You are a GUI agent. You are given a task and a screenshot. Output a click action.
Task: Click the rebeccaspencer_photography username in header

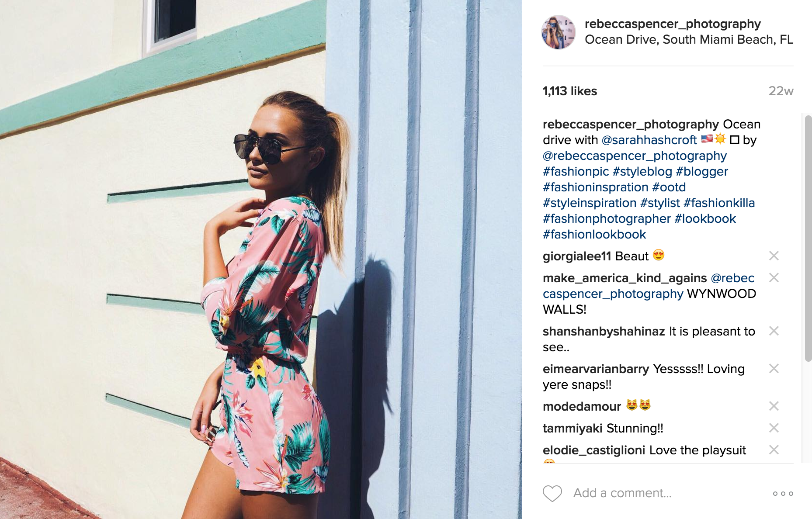(673, 24)
